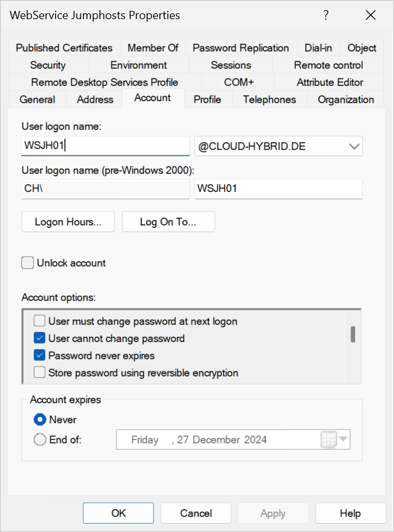Enable User must change password at next logon
Screen dimensions: 394x532
coord(40,322)
